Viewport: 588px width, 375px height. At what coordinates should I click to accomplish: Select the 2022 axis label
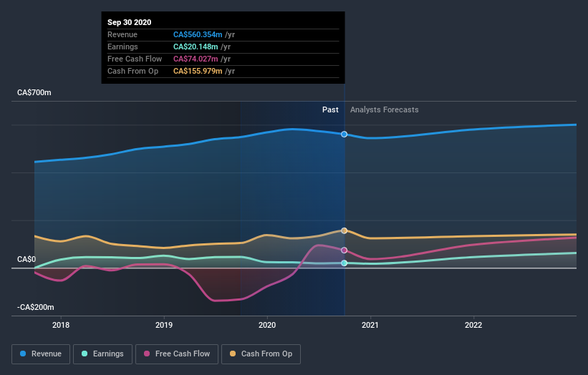[x=473, y=325]
